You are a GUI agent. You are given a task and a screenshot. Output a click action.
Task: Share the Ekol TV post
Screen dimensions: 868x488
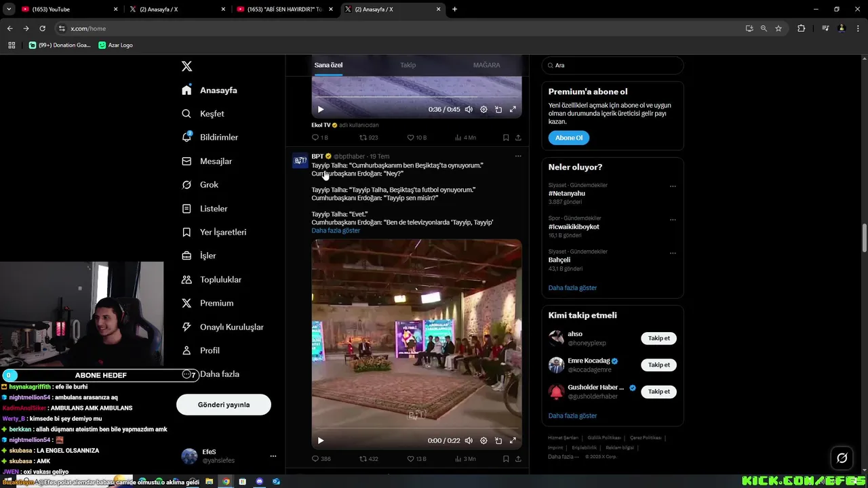pos(518,138)
